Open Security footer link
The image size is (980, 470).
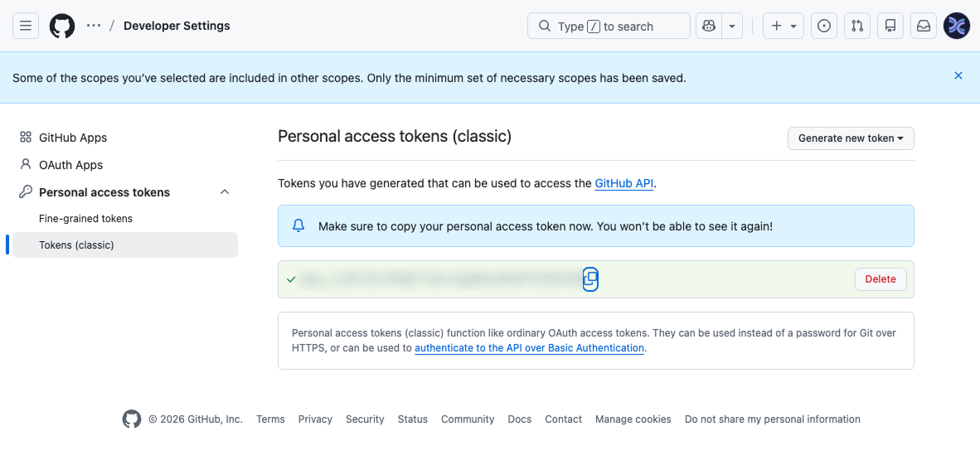tap(365, 419)
